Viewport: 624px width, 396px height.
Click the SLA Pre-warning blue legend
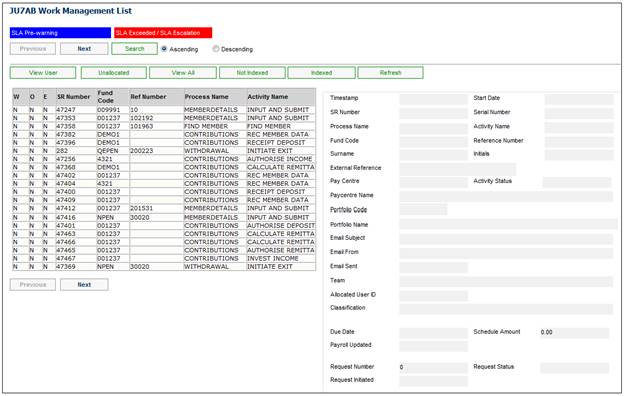(x=60, y=33)
